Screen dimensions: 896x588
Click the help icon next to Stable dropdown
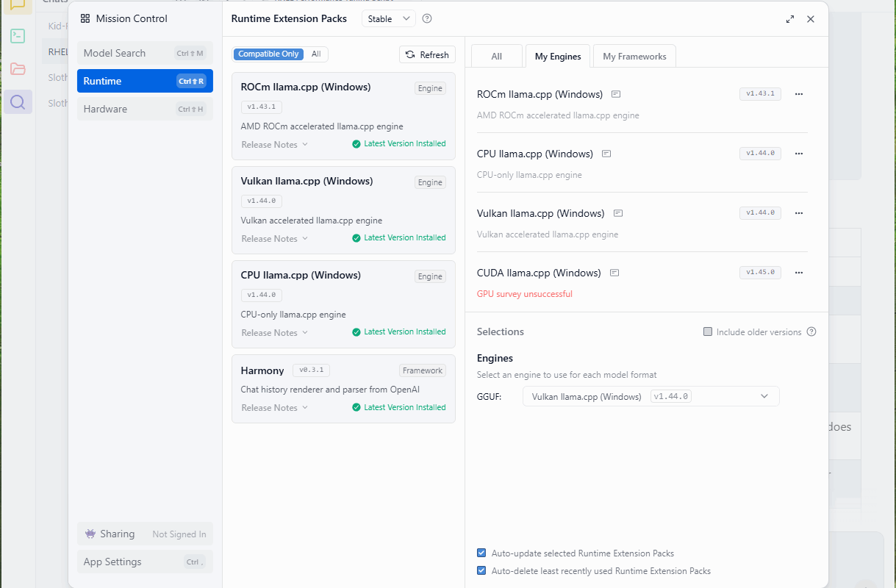[x=427, y=19]
